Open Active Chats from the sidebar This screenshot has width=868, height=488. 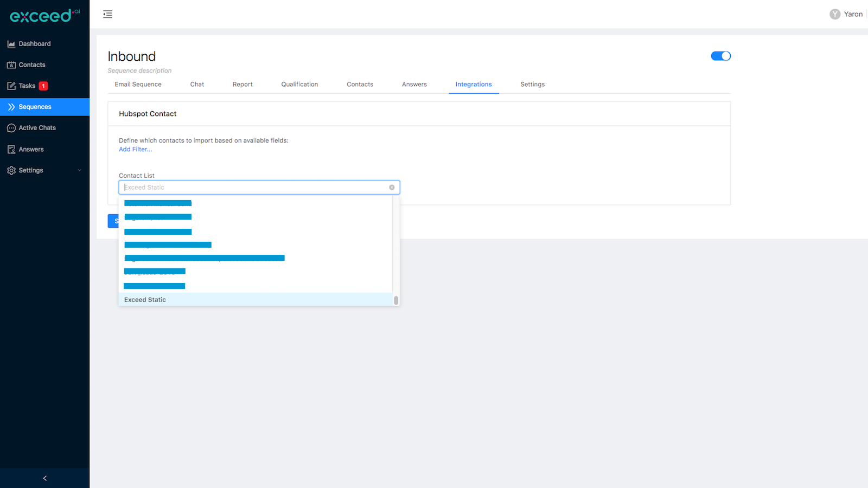point(11,127)
